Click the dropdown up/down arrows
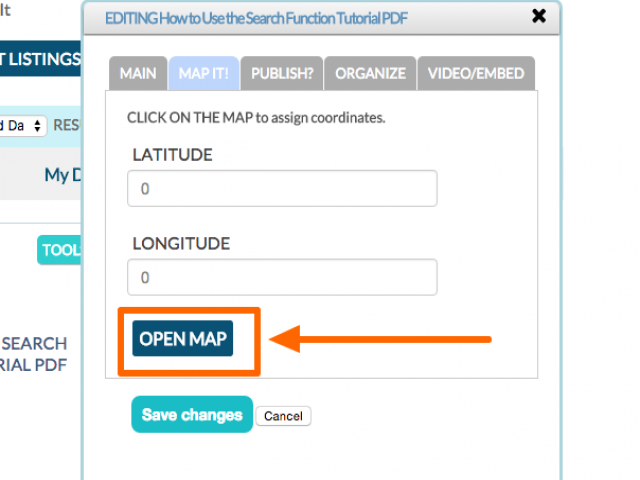The image size is (640, 480). [x=38, y=126]
